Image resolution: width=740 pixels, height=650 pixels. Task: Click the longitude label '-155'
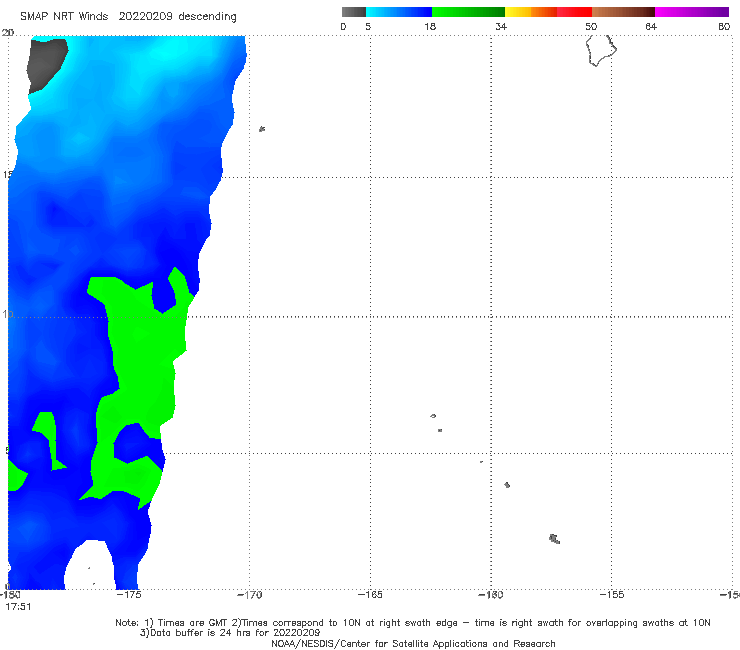612,594
